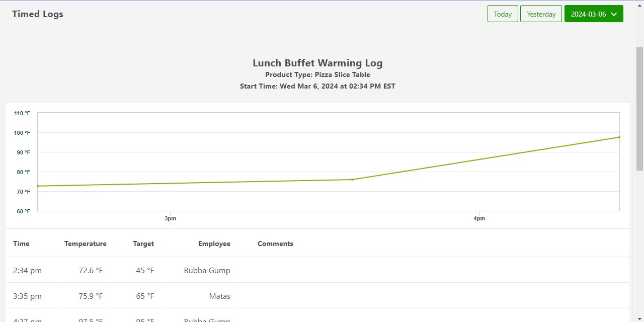
Task: Click the chart data point near 76 °F
Action: (352, 180)
